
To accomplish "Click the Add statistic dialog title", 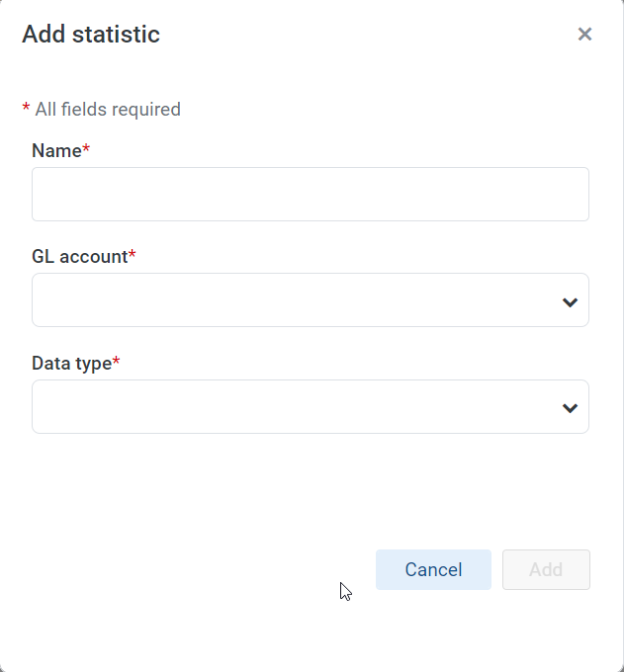I will click(x=91, y=34).
